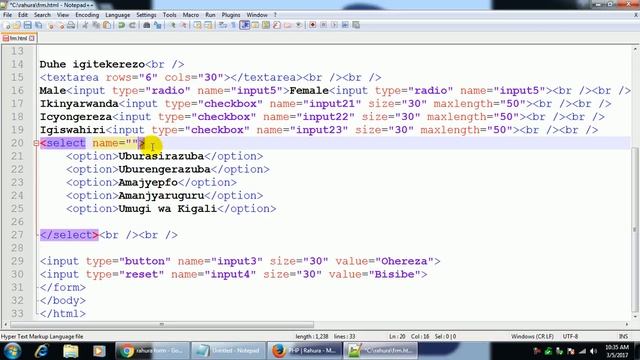This screenshot has width=640, height=360.
Task: Open the Language menu
Action: [x=118, y=15]
